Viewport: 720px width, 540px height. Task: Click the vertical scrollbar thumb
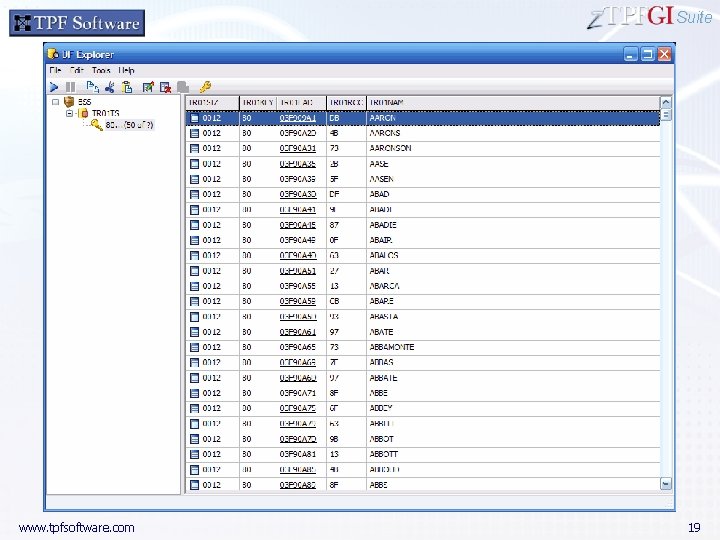click(x=666, y=115)
